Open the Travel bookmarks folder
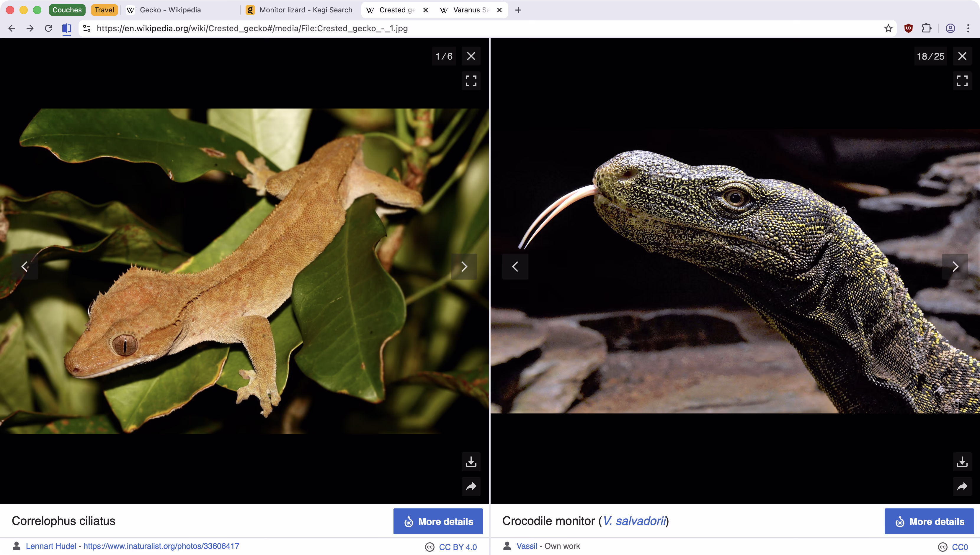The image size is (980, 555). pos(104,10)
